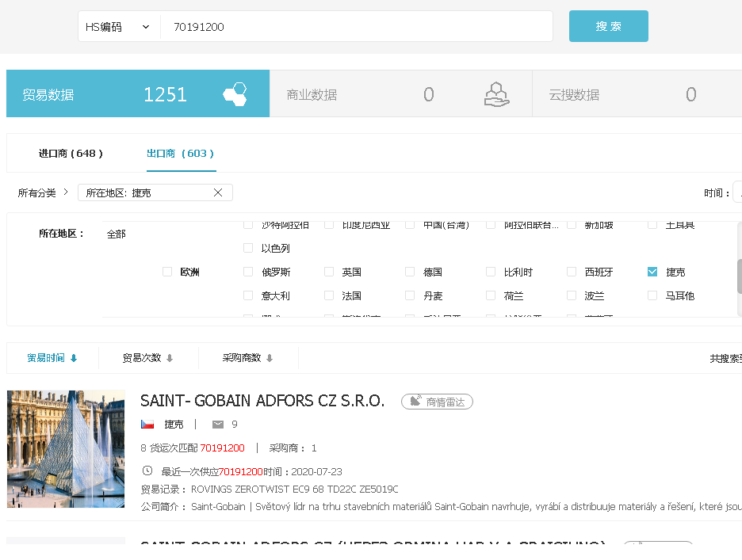Check the 马耳他 checkbox
Viewport: 742px width, 560px height.
(652, 295)
